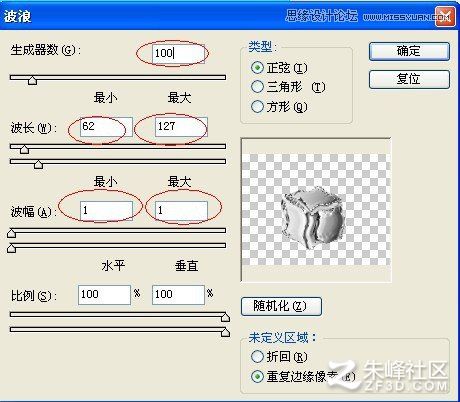The width and height of the screenshot is (460, 402).
Task: Click the 波长 maximum wavelength field
Action: click(x=181, y=127)
